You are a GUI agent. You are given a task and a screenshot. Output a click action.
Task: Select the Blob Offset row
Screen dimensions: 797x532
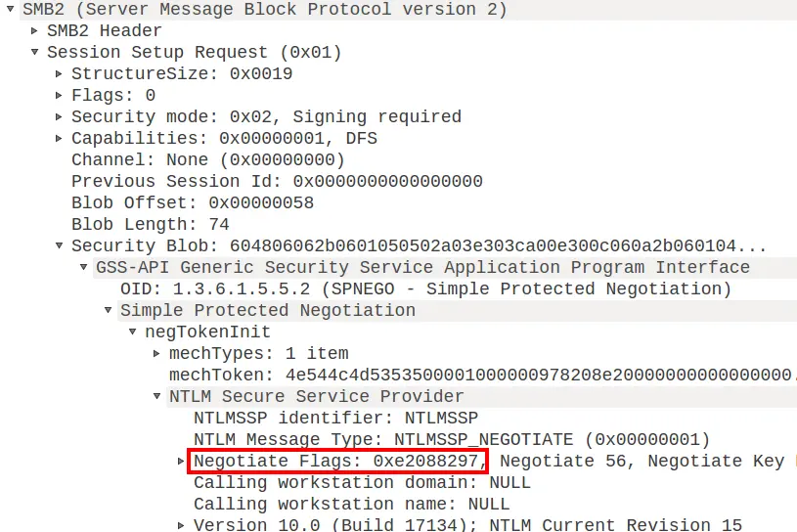point(192,203)
